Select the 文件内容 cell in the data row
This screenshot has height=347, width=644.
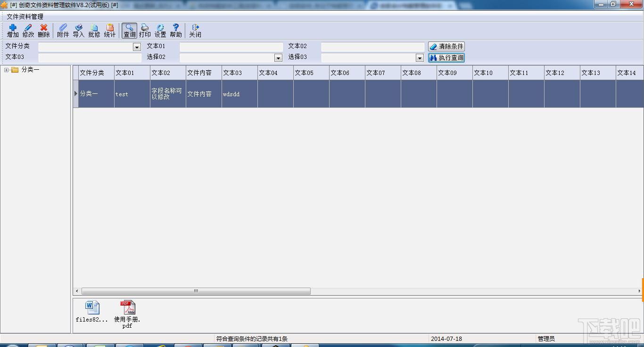click(204, 94)
